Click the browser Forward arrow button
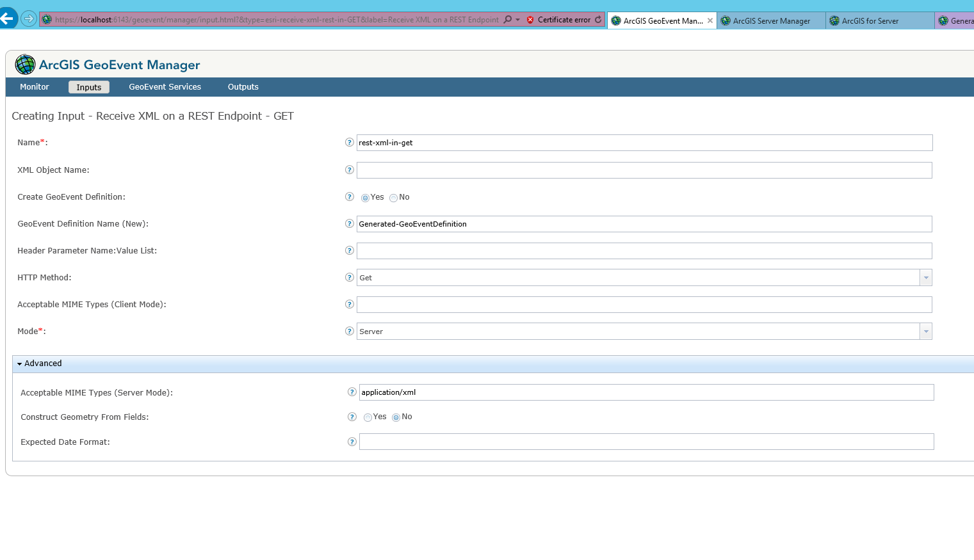Image resolution: width=974 pixels, height=560 pixels. tap(28, 19)
